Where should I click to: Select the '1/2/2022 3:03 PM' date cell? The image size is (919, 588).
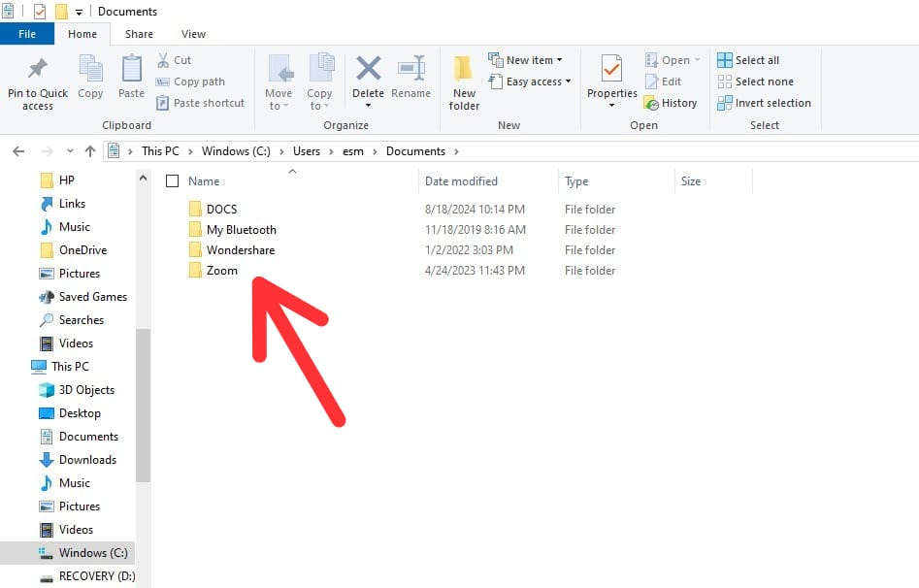click(x=469, y=249)
